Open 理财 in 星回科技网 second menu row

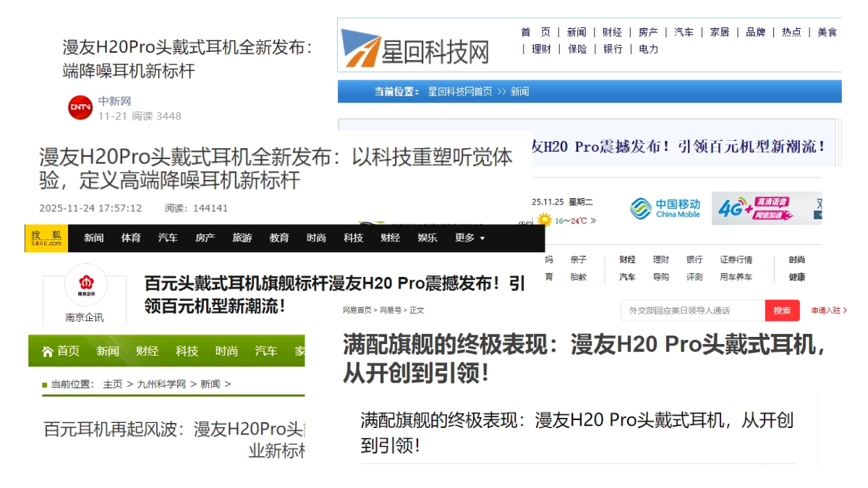[x=541, y=49]
